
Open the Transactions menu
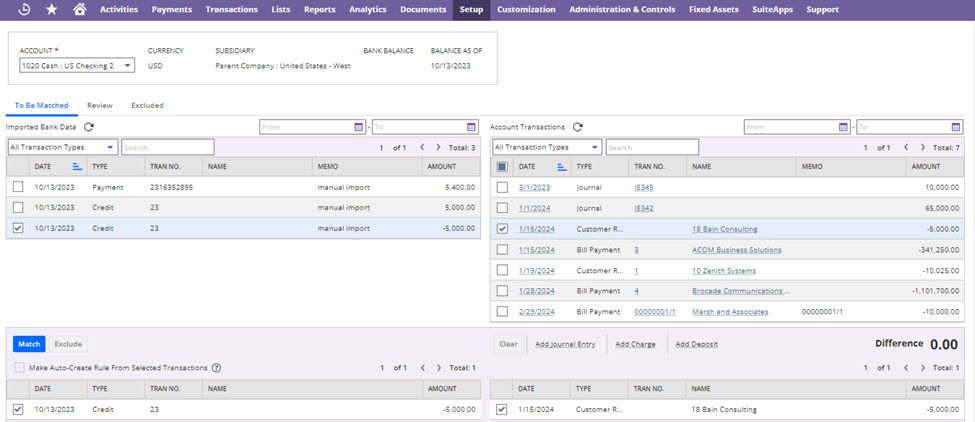pos(231,9)
